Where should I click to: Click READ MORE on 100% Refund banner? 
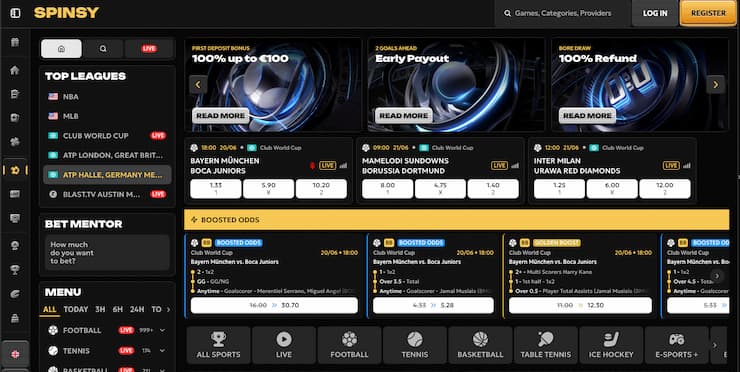point(587,116)
